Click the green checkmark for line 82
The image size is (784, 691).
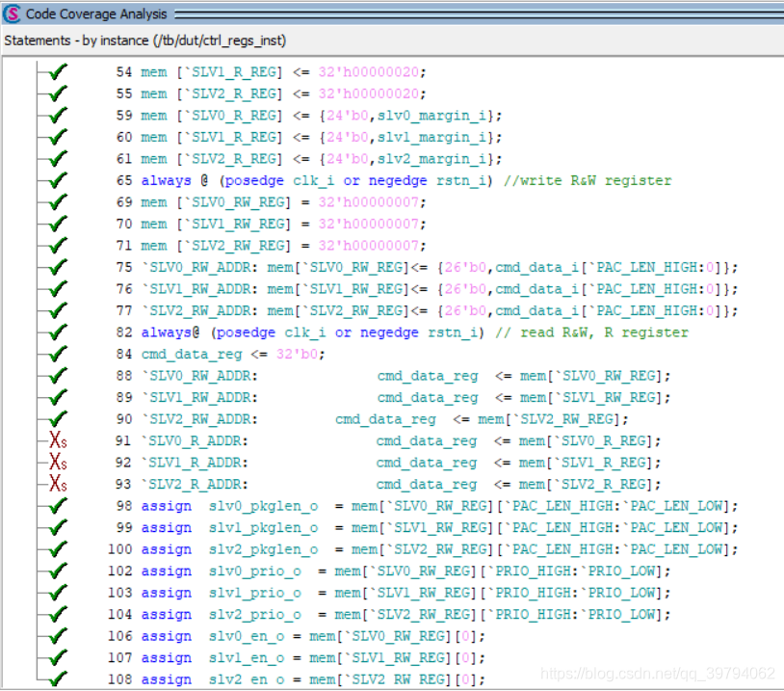tap(58, 332)
